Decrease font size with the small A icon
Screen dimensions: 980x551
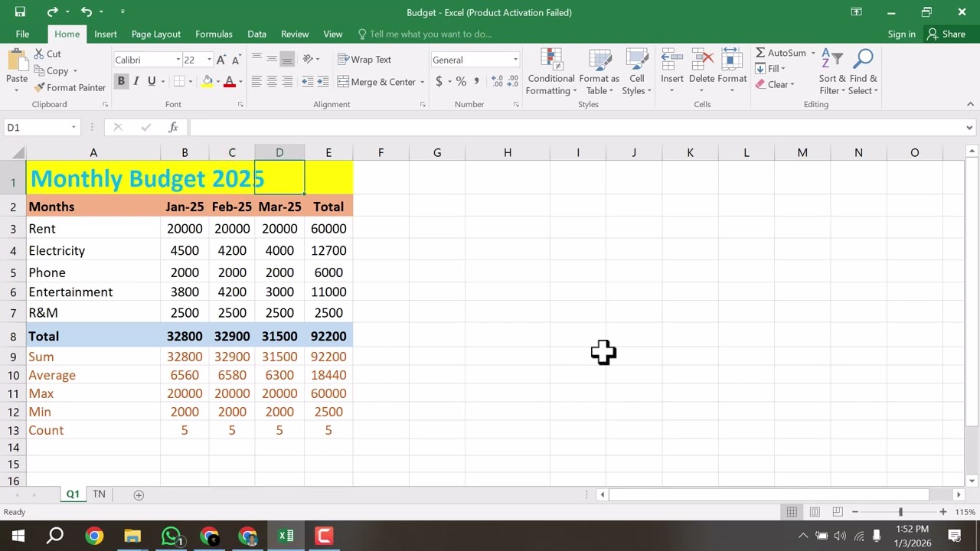237,60
